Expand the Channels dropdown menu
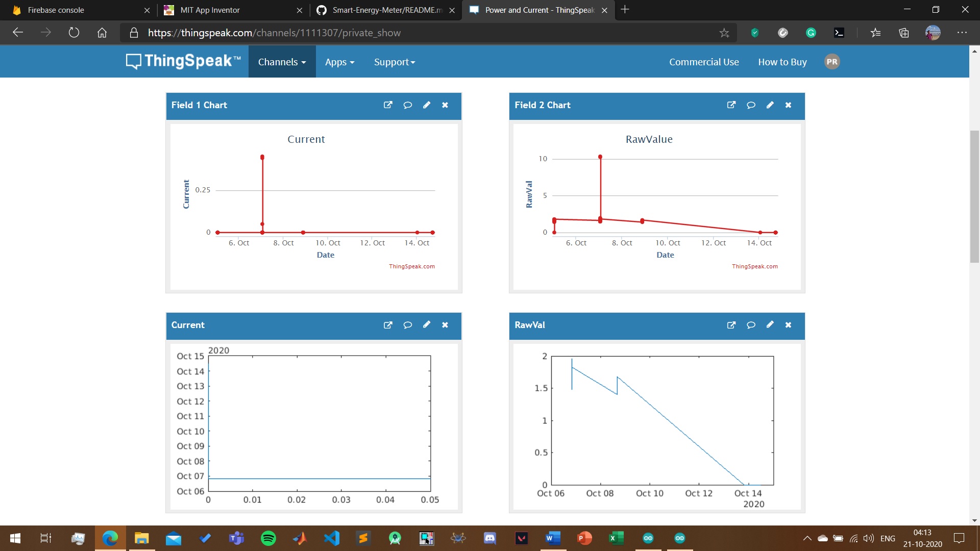 [x=282, y=62]
